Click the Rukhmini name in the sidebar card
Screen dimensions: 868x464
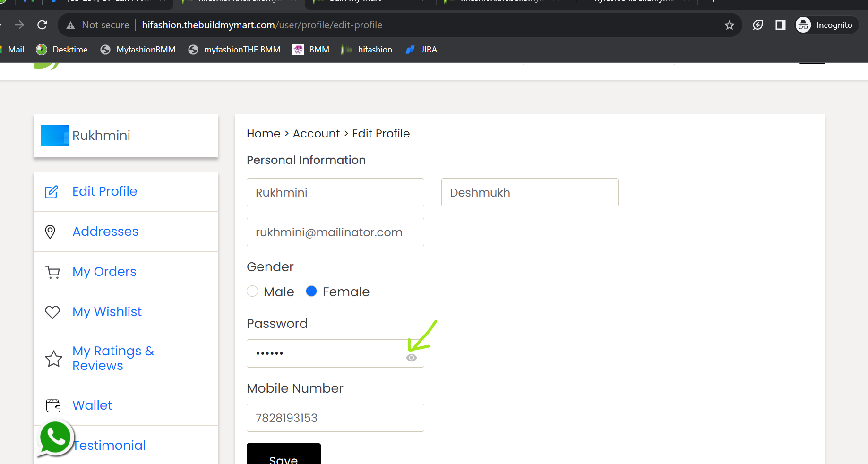pyautogui.click(x=101, y=136)
